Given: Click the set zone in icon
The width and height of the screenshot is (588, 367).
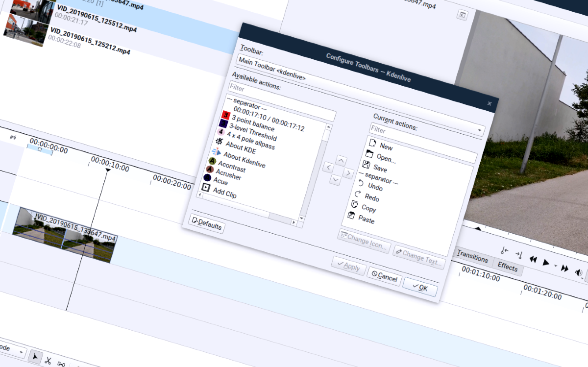Looking at the screenshot, I should pyautogui.click(x=505, y=251).
